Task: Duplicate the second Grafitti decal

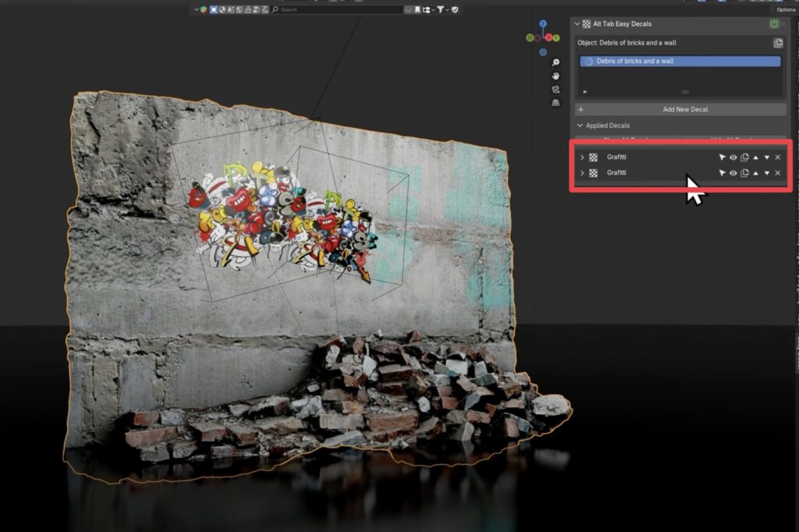Action: tap(744, 173)
